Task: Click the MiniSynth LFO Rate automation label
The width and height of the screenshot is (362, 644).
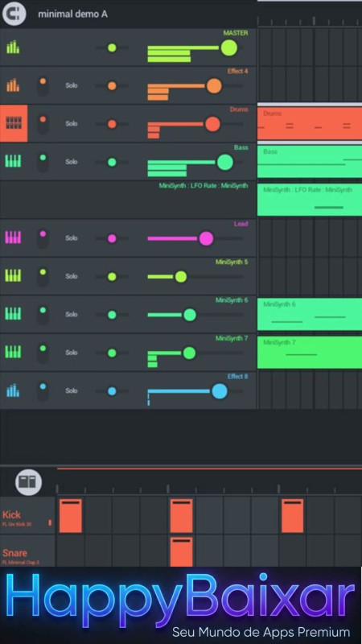Action: [x=204, y=186]
